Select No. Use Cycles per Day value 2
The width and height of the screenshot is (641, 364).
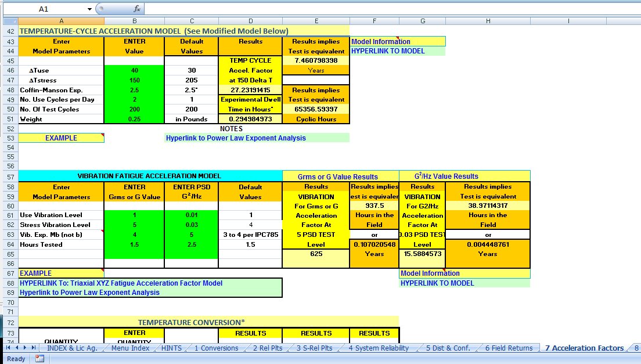point(135,99)
